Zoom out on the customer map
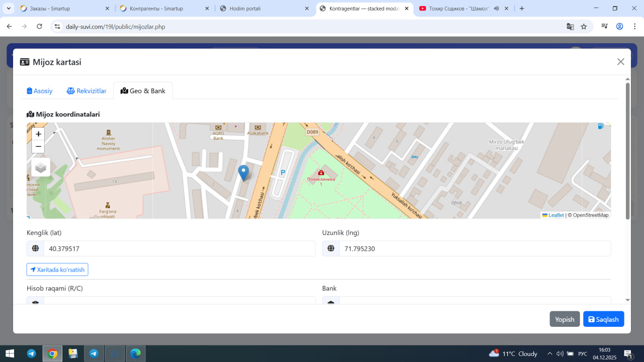This screenshot has height=362, width=644. (38, 146)
